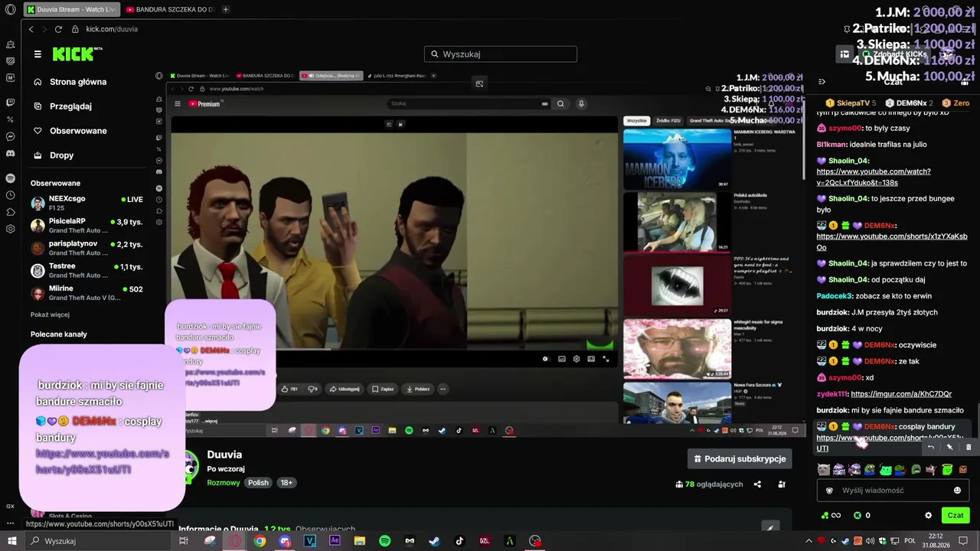Image resolution: width=980 pixels, height=551 pixels.
Task: Open Kicks balance showing 0
Action: pyautogui.click(x=862, y=516)
